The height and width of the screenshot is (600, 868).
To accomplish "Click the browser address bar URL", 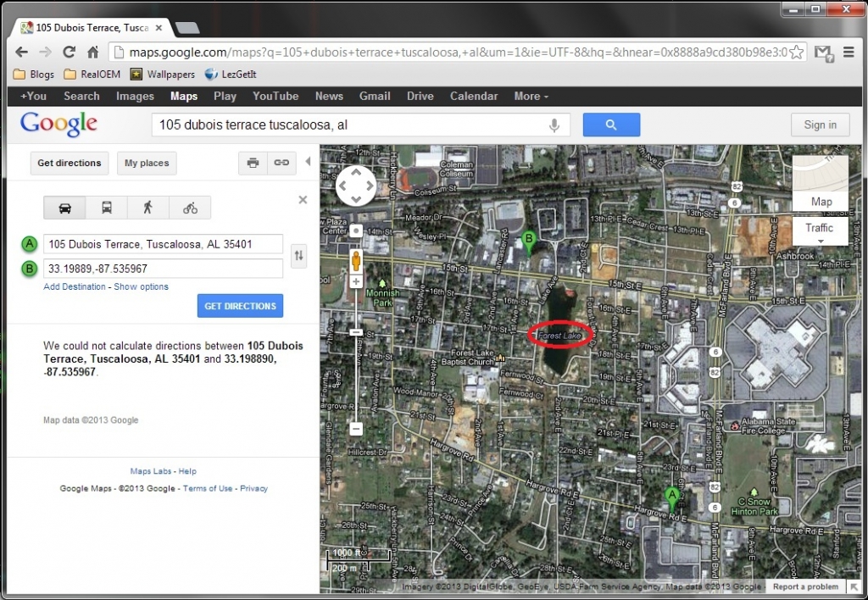I will pos(457,53).
